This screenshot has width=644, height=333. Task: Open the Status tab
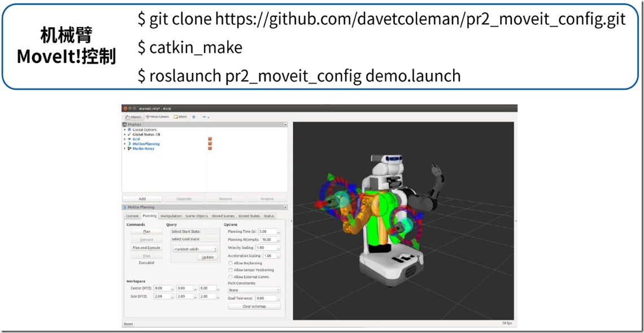point(268,216)
